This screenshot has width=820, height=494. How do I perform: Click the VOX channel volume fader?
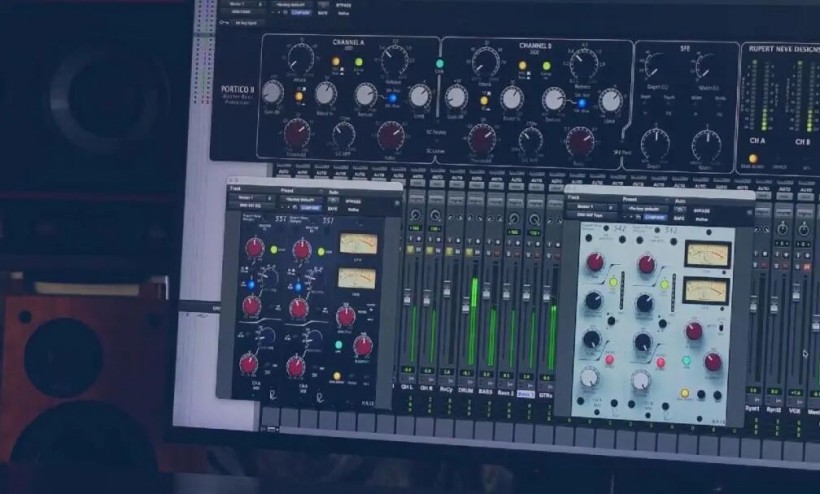pos(796,294)
